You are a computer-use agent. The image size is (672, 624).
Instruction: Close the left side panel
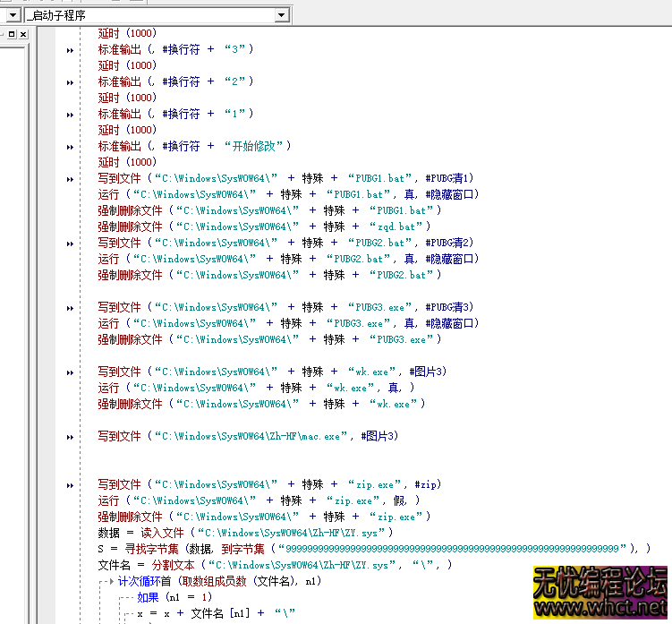pos(23,34)
